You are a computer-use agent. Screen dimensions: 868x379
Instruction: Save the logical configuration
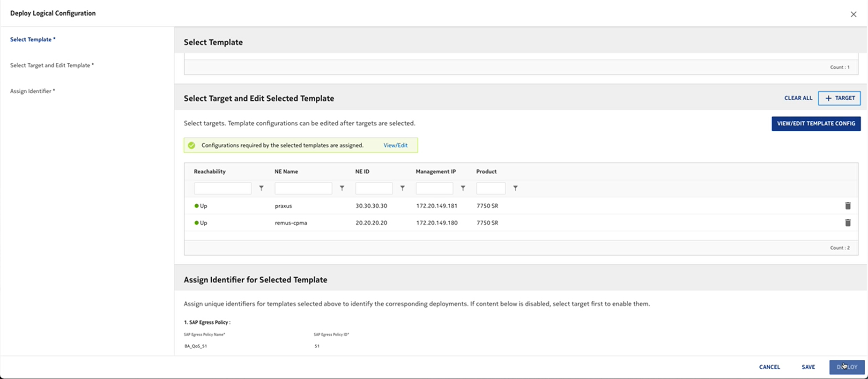808,367
